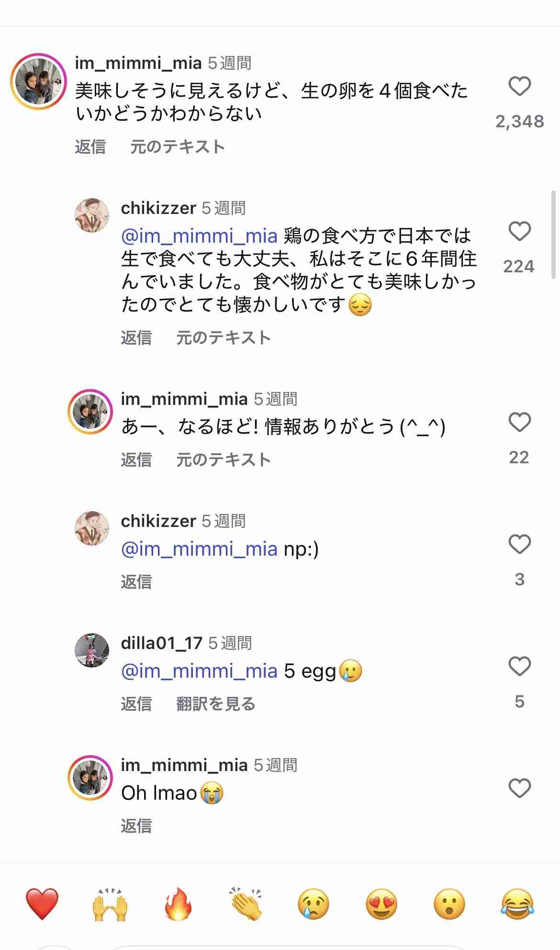560x950 pixels.
Task: Tap the surprised face emoji reaction
Action: tap(449, 904)
